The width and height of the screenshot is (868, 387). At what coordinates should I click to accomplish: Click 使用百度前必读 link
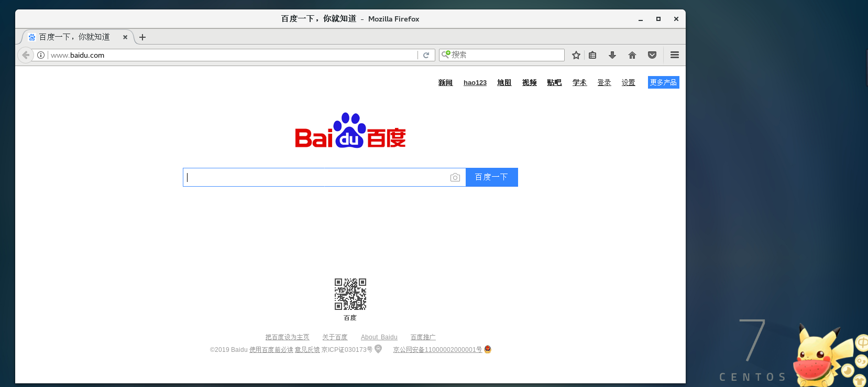271,350
